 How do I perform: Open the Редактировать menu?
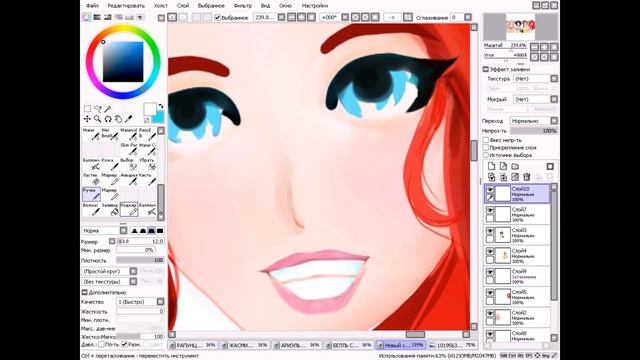(126, 6)
